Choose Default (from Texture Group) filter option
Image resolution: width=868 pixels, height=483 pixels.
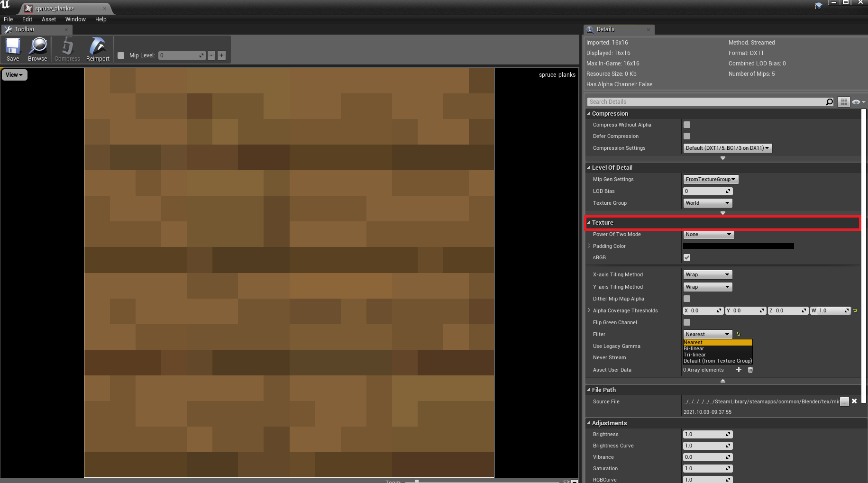click(718, 361)
